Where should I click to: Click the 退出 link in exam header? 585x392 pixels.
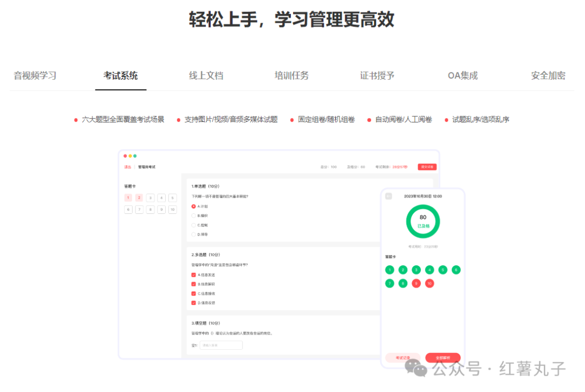click(128, 167)
